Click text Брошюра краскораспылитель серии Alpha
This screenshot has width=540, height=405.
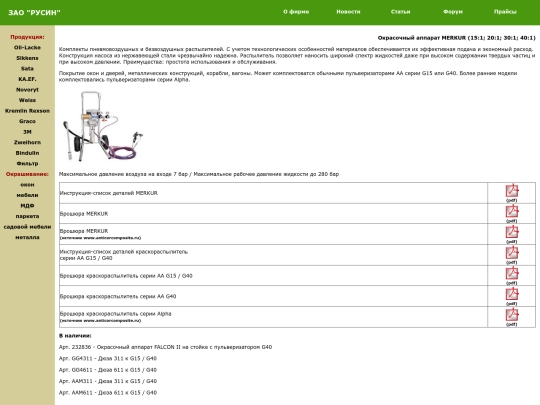115,314
